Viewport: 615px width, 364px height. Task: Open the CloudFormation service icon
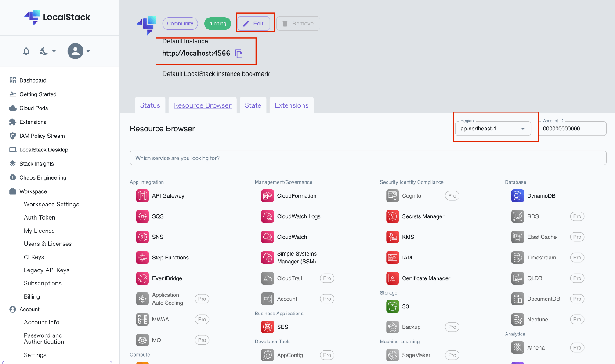click(268, 196)
